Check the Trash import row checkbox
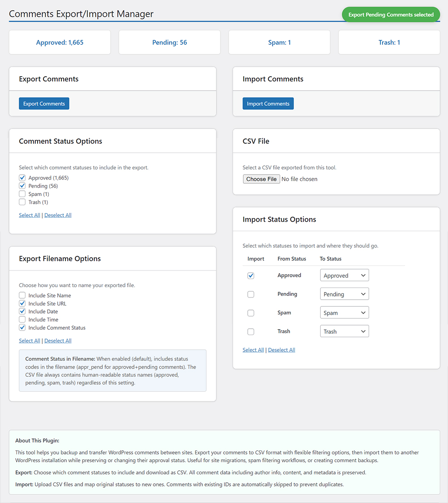The height and width of the screenshot is (503, 448). [x=250, y=331]
